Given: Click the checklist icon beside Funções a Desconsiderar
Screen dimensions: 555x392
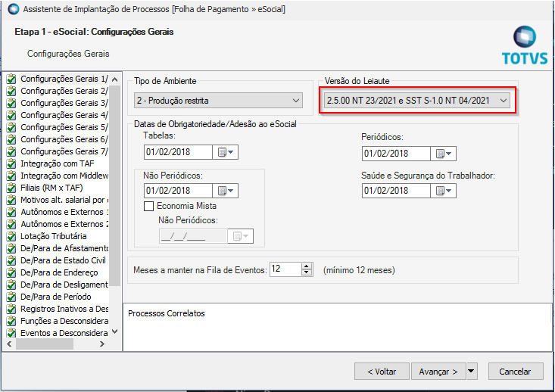Looking at the screenshot, I should point(11,321).
